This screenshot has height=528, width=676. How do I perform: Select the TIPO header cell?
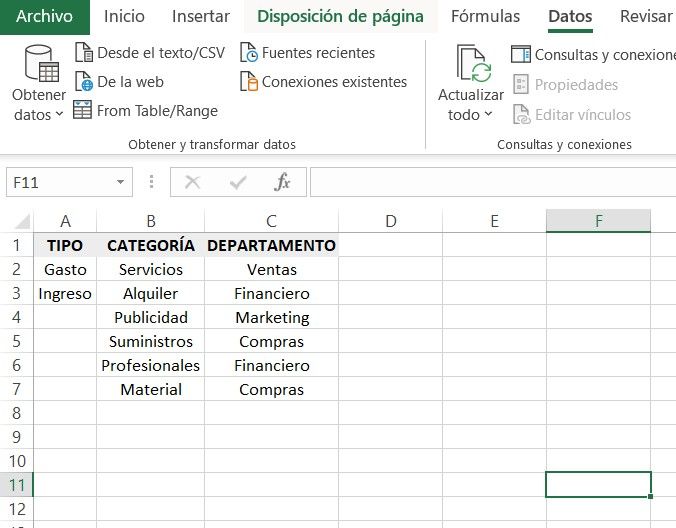(x=65, y=245)
